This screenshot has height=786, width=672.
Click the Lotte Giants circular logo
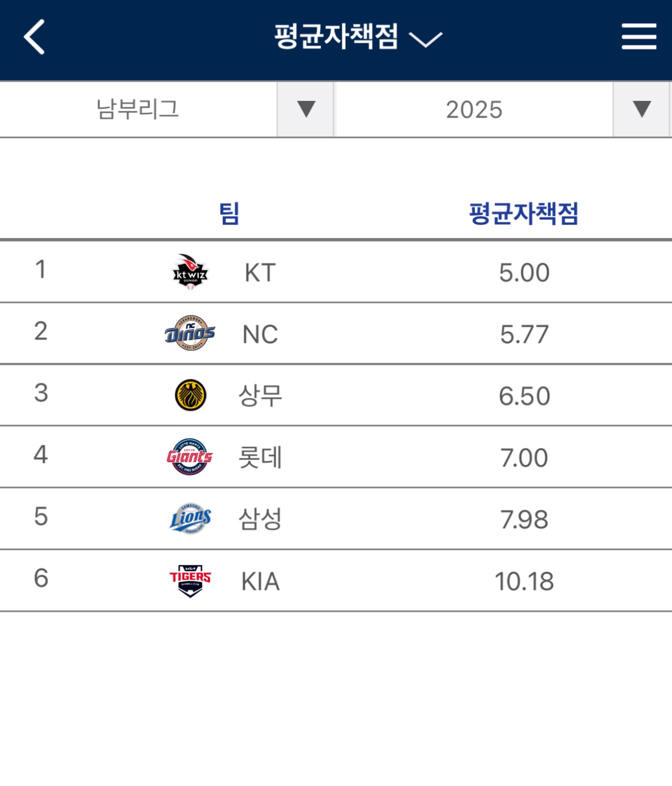point(189,457)
